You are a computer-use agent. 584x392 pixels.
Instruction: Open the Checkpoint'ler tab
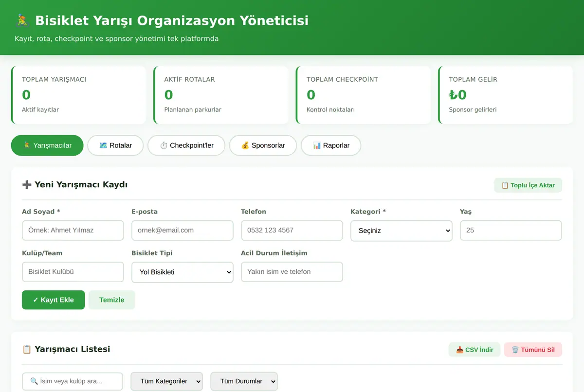[x=186, y=145]
